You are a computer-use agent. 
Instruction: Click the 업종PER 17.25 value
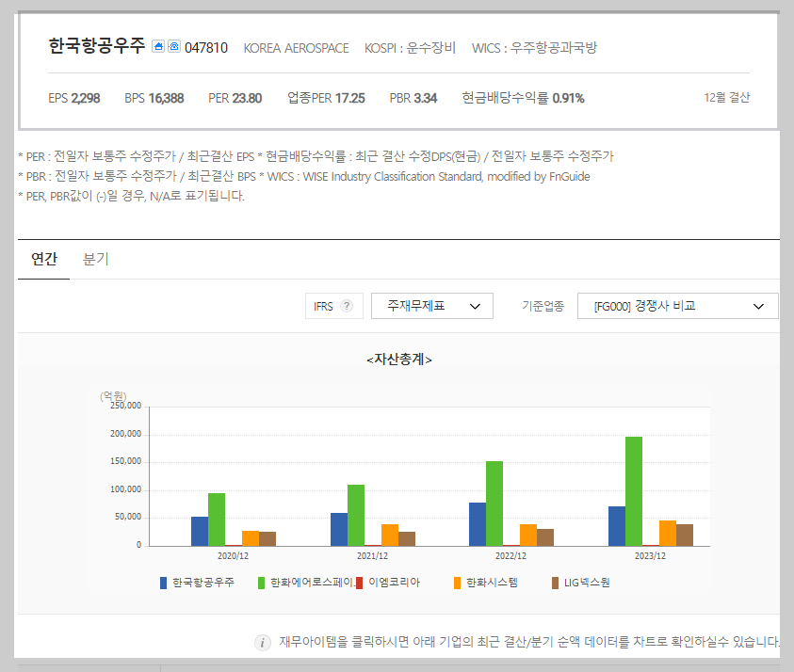point(326,98)
